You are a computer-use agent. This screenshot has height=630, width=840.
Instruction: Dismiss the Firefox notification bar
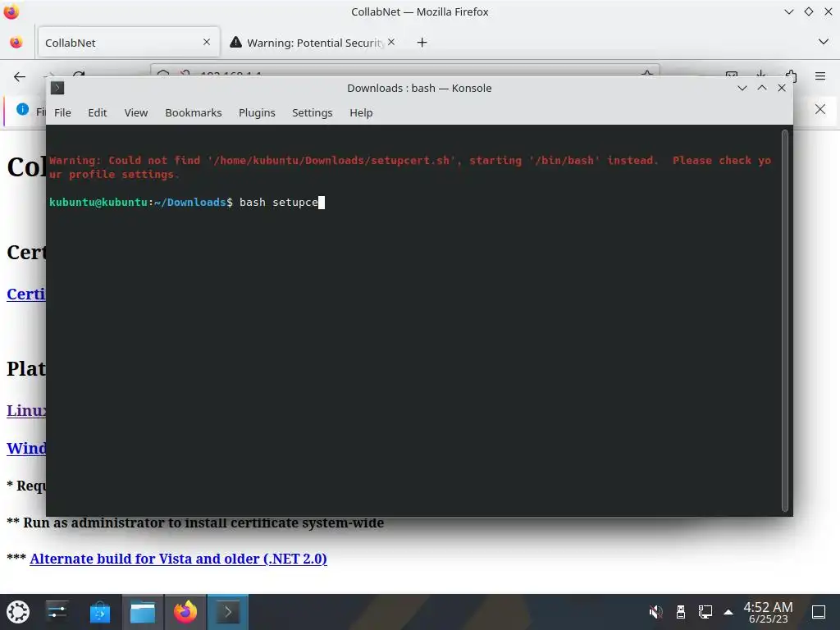[820, 109]
